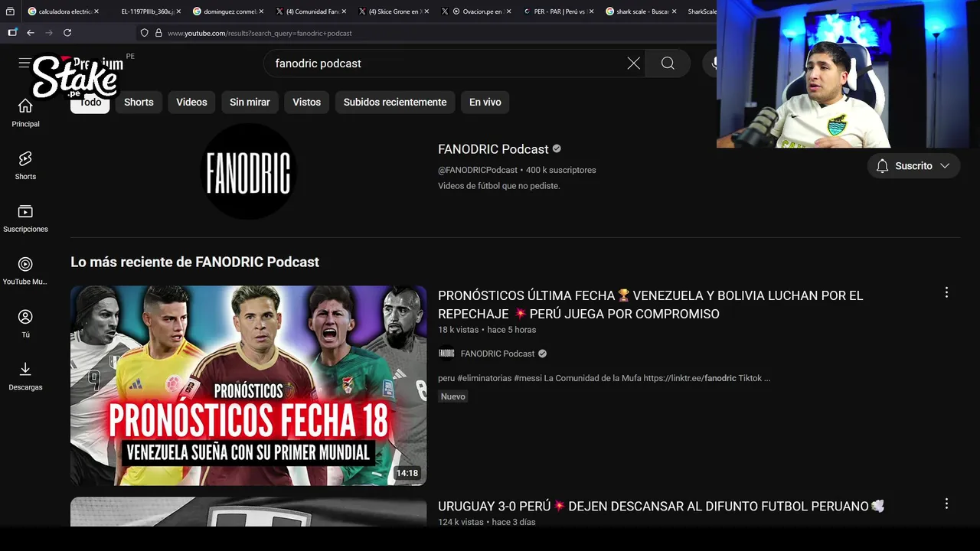Open Shorts in the left sidebar
The height and width of the screenshot is (551, 980).
point(25,165)
